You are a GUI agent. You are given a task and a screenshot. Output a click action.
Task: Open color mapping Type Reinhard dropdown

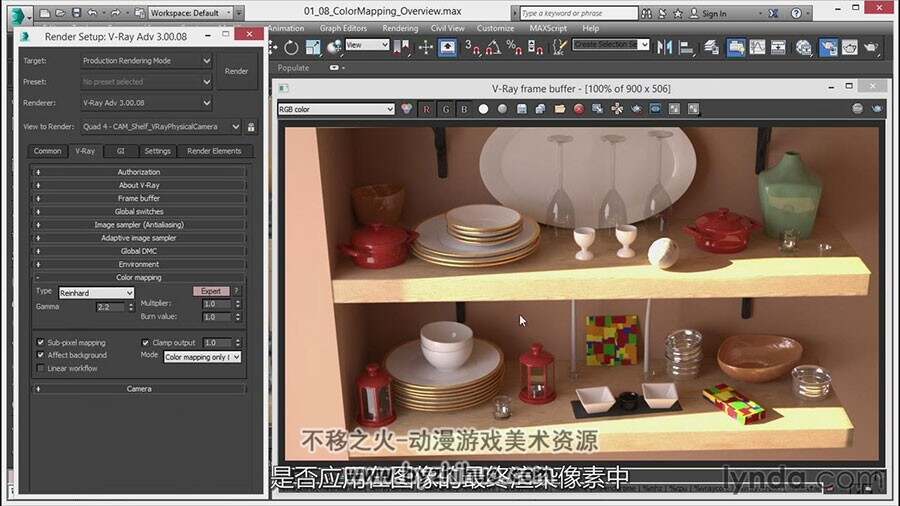pyautogui.click(x=96, y=293)
